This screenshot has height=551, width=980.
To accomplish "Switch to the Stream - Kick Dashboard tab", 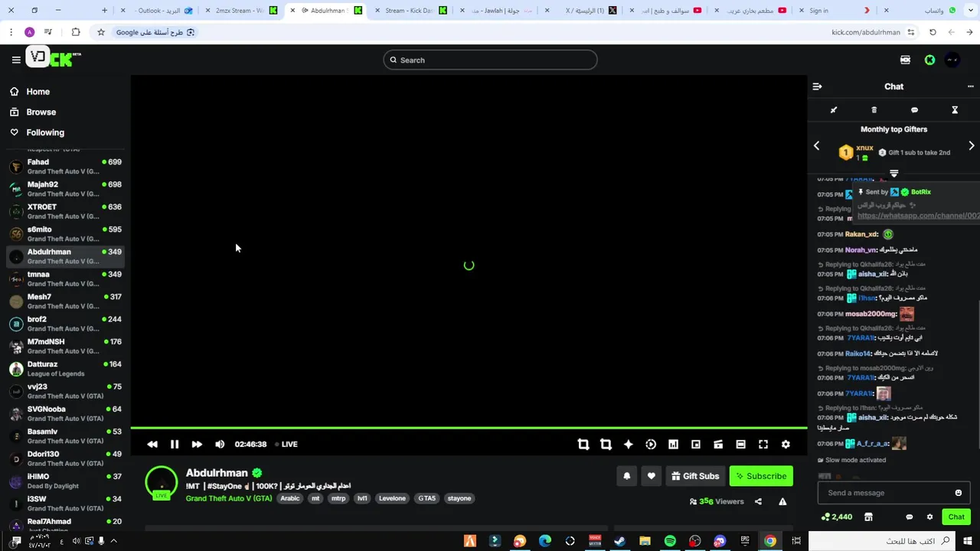I will tap(410, 11).
